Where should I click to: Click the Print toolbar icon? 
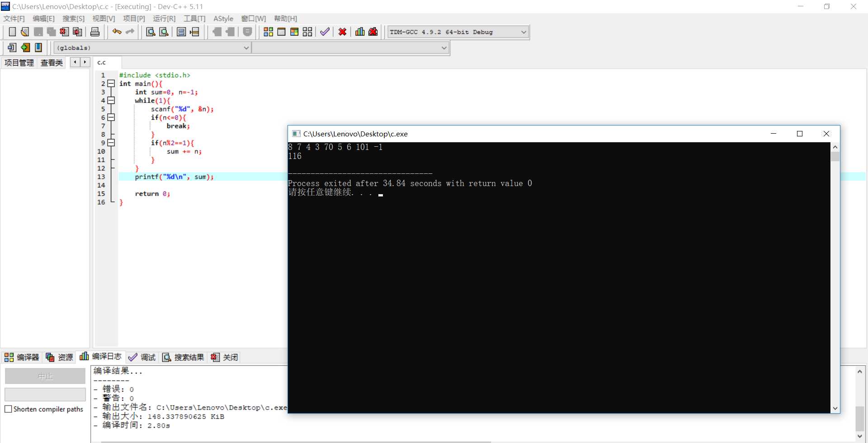(x=95, y=32)
